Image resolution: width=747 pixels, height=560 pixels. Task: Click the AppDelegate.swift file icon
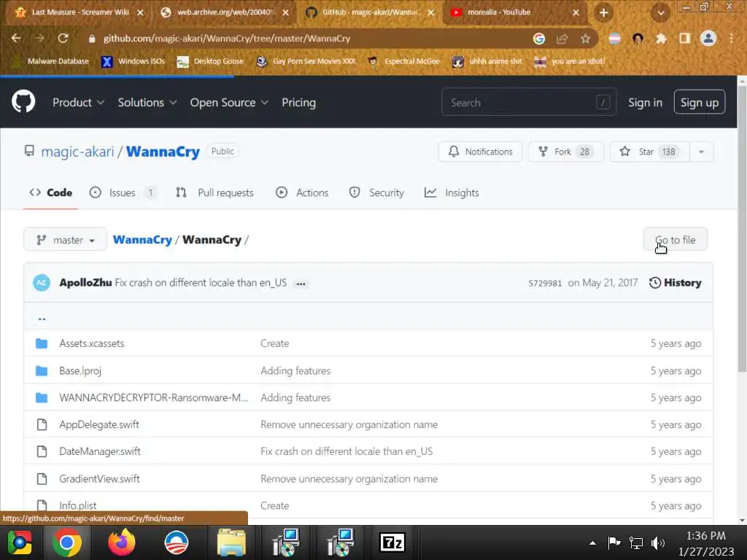[42, 424]
